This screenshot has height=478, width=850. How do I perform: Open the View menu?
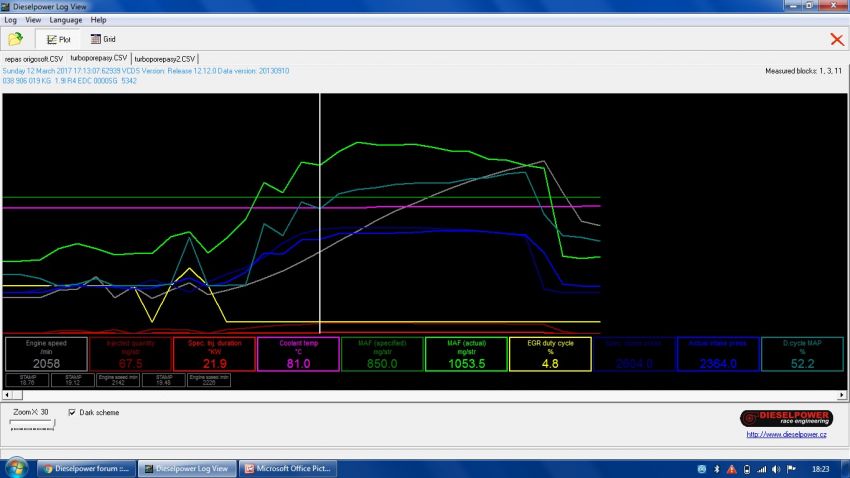coord(33,19)
